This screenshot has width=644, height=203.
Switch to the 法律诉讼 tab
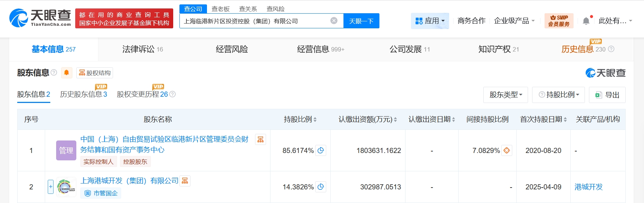pyautogui.click(x=142, y=49)
